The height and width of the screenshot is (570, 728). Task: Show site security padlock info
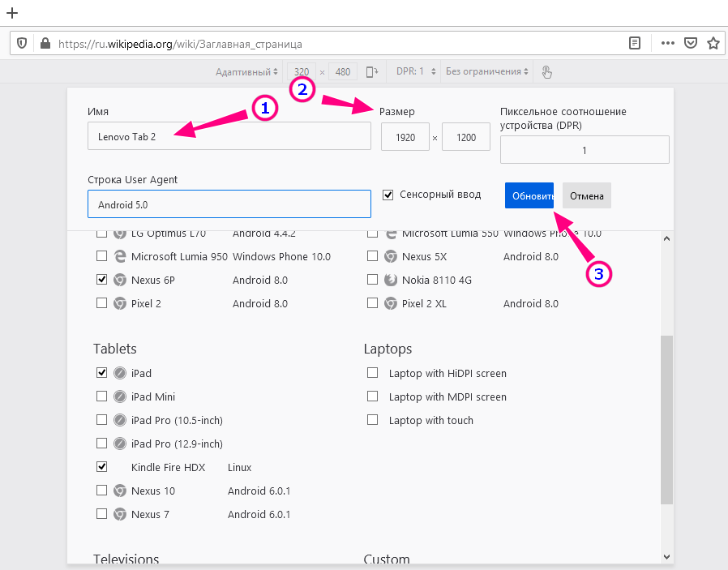coord(45,44)
